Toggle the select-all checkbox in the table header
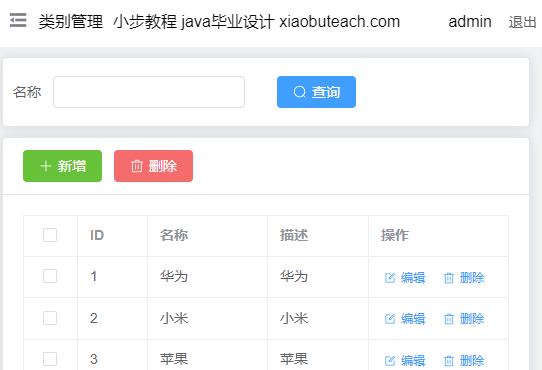The image size is (542, 370). 50,235
